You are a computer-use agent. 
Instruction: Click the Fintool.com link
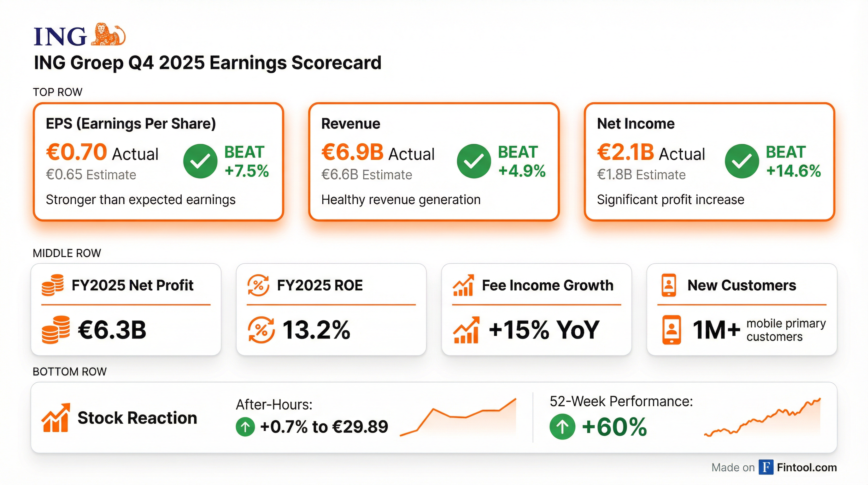(807, 467)
